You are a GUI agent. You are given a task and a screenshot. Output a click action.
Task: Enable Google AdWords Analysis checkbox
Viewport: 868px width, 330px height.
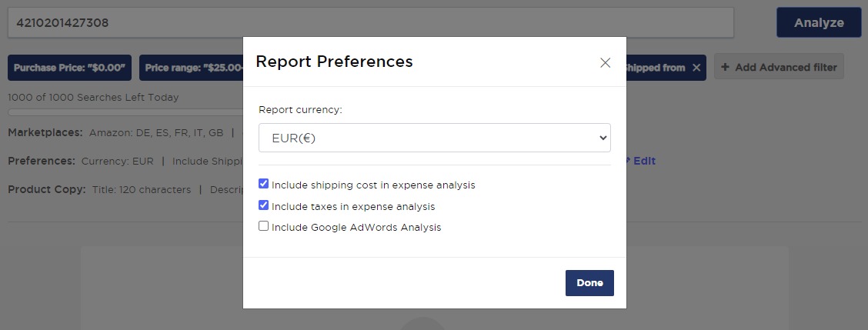point(264,227)
